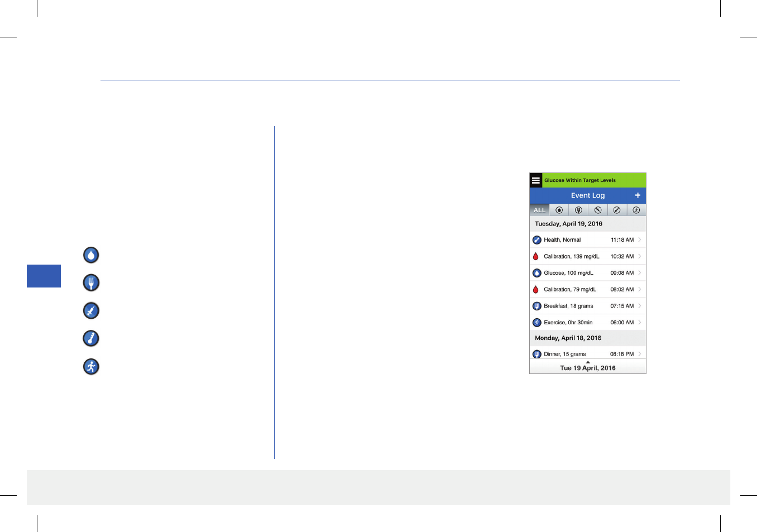This screenshot has width=757, height=532.
Task: Click the Health, Normal thermometer icon
Action: (536, 240)
